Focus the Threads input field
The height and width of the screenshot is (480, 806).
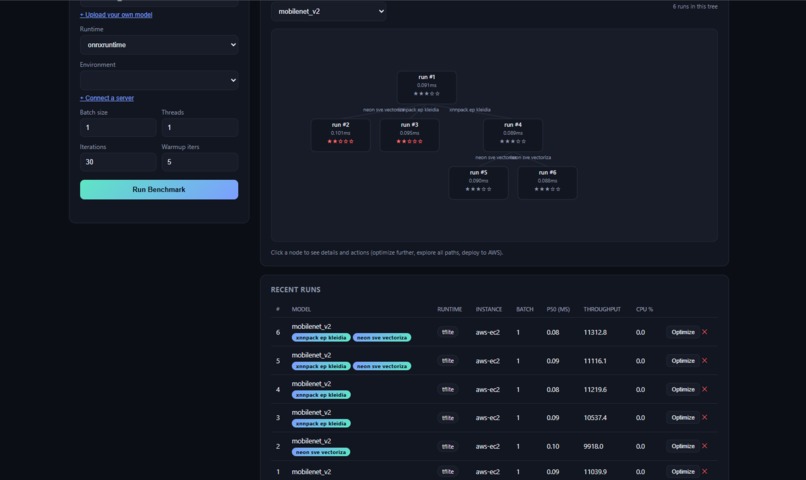click(x=200, y=127)
